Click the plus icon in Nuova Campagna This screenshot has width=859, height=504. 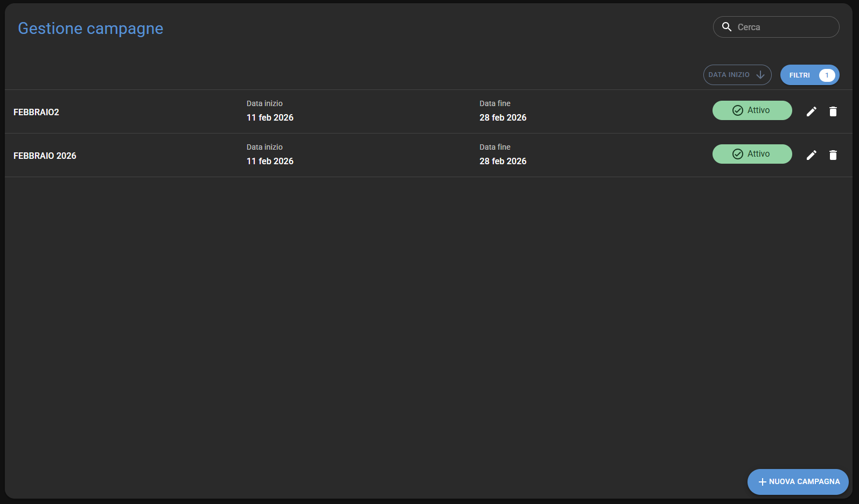tap(762, 482)
